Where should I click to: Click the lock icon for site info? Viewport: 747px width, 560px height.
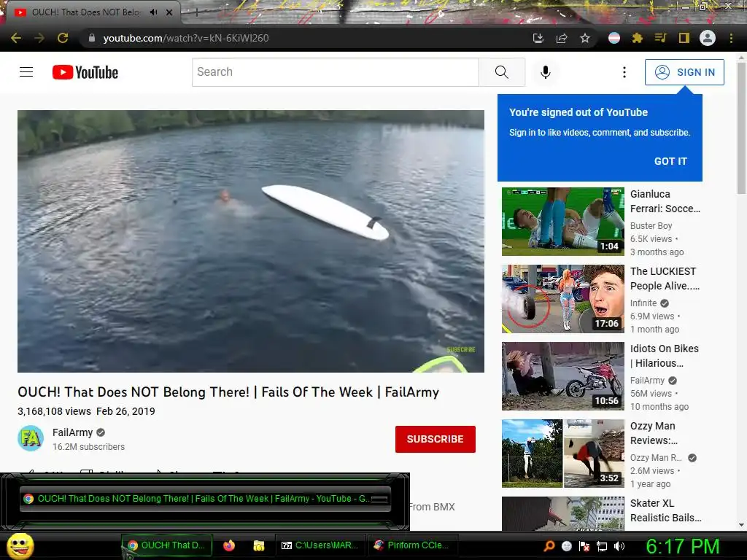[x=92, y=38]
